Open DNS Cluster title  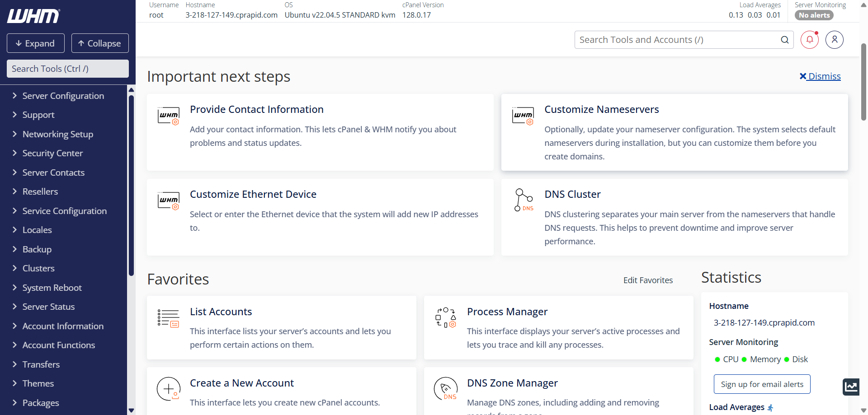point(572,194)
